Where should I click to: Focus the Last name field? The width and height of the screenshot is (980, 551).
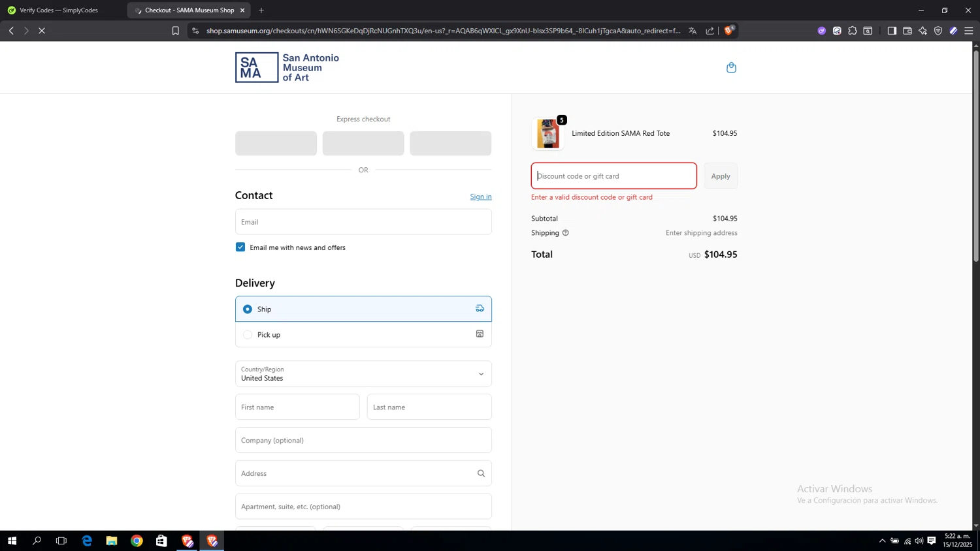click(x=429, y=407)
